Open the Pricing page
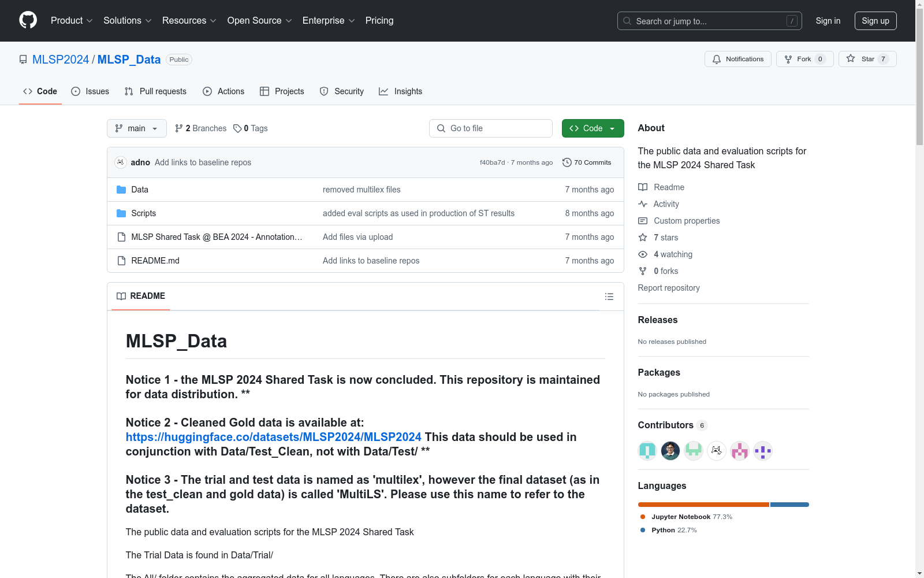 [x=379, y=21]
